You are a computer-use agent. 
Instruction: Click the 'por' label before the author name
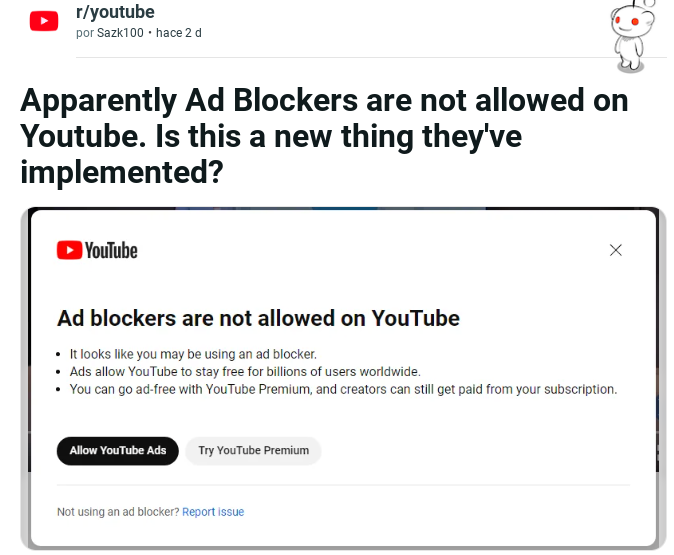[x=85, y=33]
